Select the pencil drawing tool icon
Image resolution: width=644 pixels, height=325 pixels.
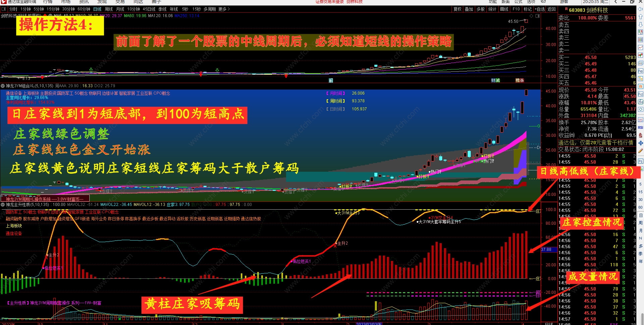pyautogui.click(x=641, y=151)
